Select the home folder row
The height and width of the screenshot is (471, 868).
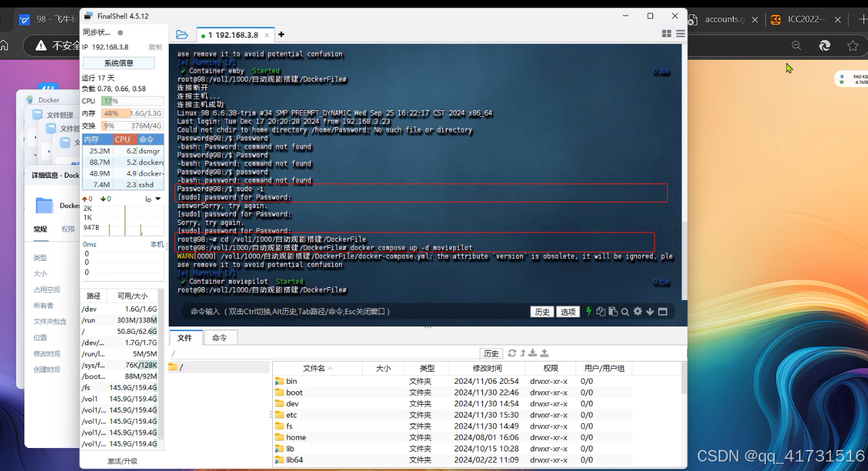tap(453, 437)
